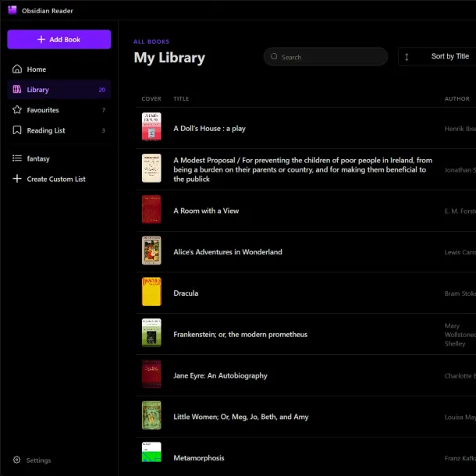Click the Library count badge 20
Viewport: 476px width, 476px height.
(102, 90)
